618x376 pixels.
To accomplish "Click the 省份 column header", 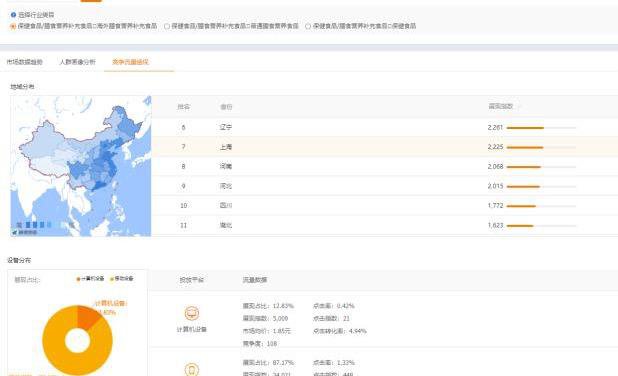I will click(226, 106).
